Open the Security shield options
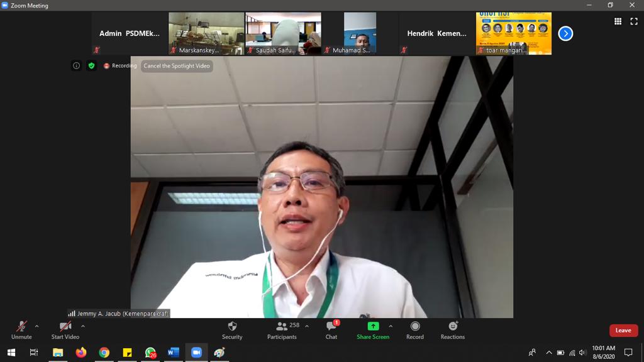Screen dimensions: 644x362 pyautogui.click(x=232, y=329)
